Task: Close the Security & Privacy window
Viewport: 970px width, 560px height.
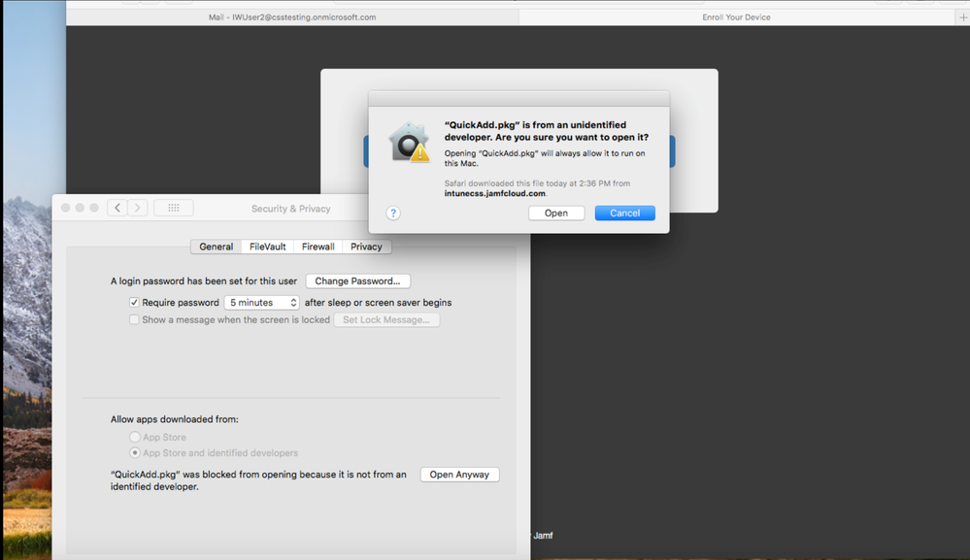Action: tap(66, 208)
